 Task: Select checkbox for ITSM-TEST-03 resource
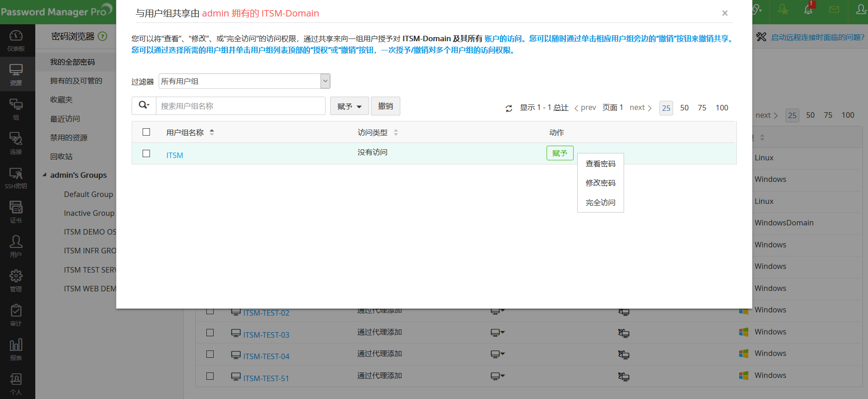210,333
